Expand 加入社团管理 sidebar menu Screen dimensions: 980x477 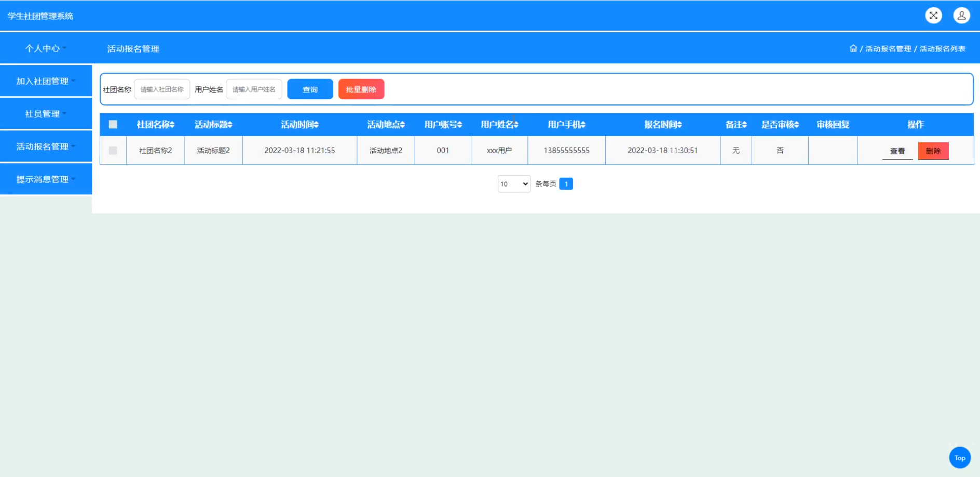(46, 81)
